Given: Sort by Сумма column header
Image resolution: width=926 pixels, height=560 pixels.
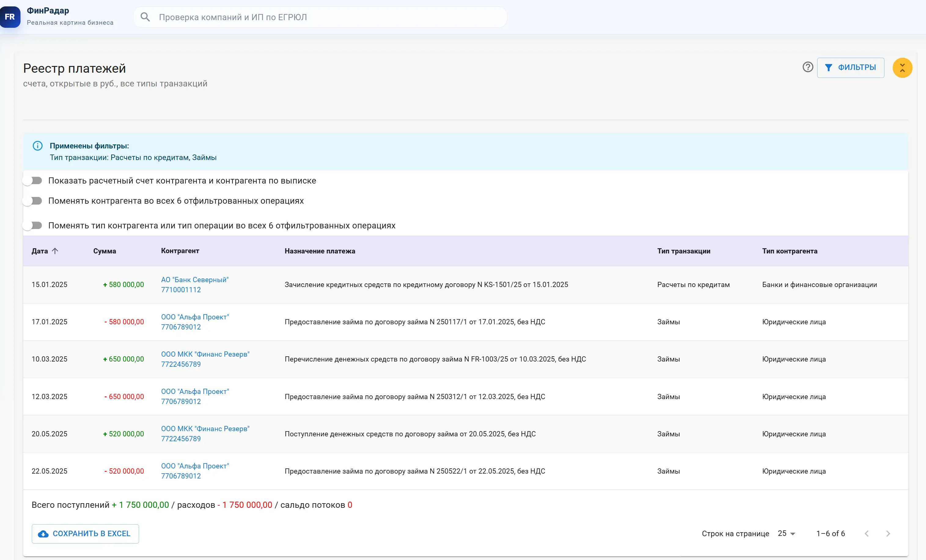Looking at the screenshot, I should point(105,251).
